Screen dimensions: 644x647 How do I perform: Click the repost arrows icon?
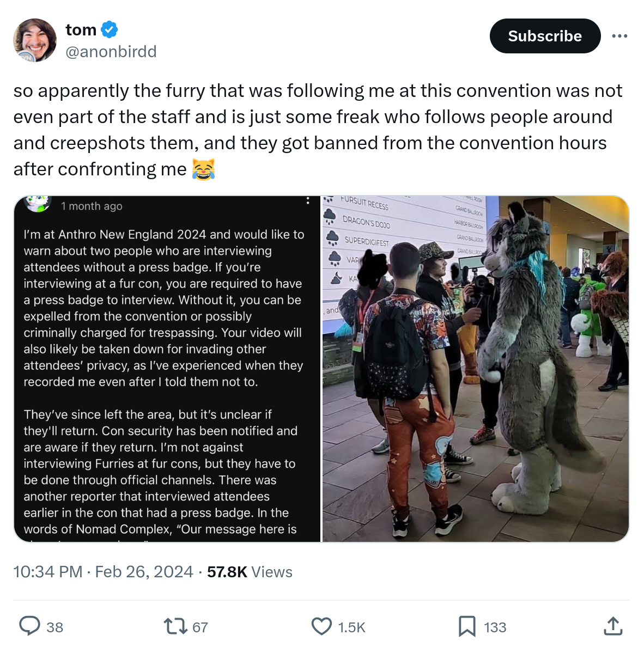coord(176,626)
